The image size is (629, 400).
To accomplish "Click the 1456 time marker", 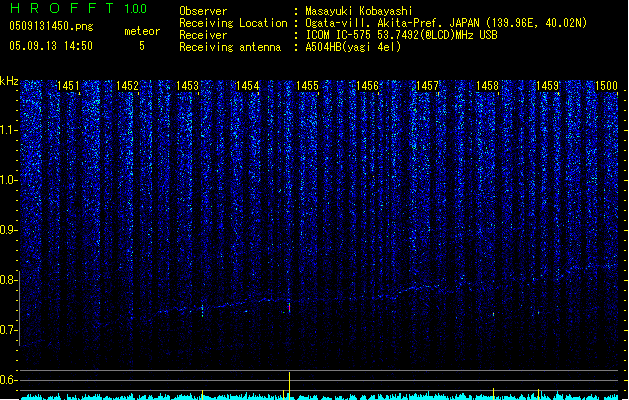I will pos(367,85).
